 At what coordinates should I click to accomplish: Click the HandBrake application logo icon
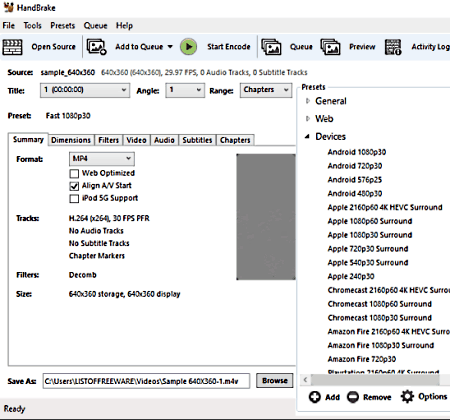tap(8, 7)
